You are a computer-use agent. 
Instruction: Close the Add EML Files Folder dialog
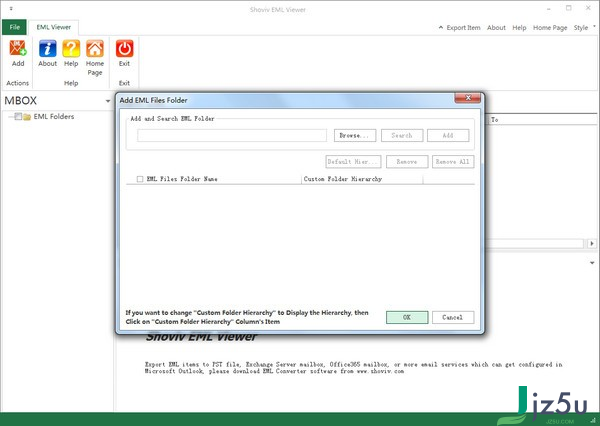tap(467, 98)
